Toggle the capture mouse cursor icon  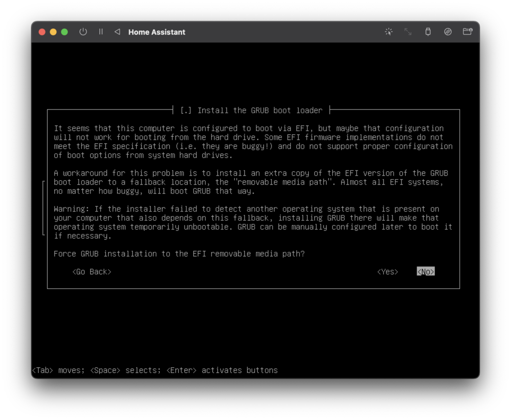[x=388, y=32]
